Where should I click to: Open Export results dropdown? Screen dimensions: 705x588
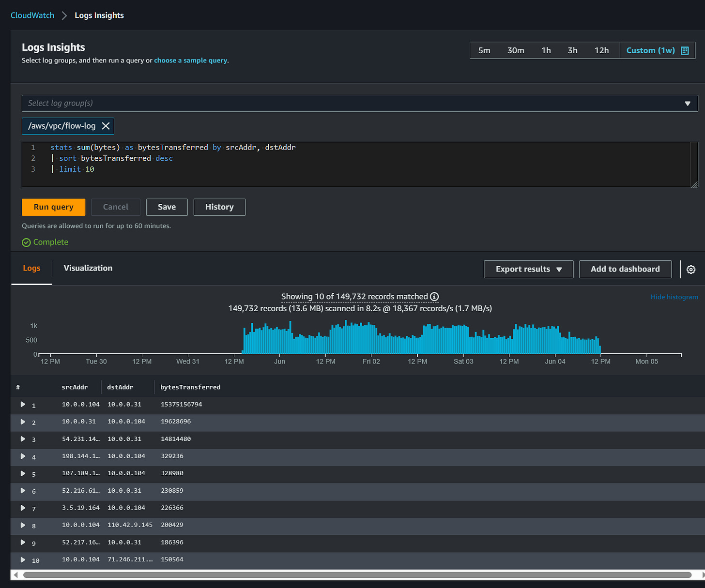528,269
